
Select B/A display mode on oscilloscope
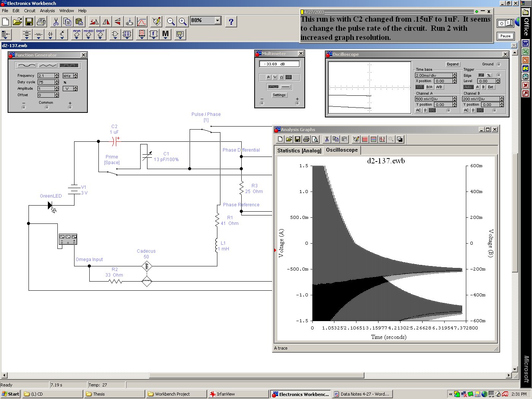click(429, 87)
